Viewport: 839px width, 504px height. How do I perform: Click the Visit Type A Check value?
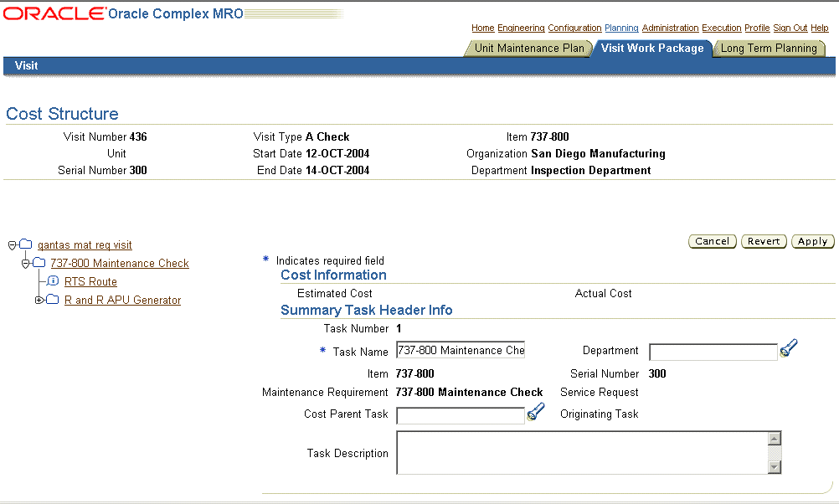(327, 137)
